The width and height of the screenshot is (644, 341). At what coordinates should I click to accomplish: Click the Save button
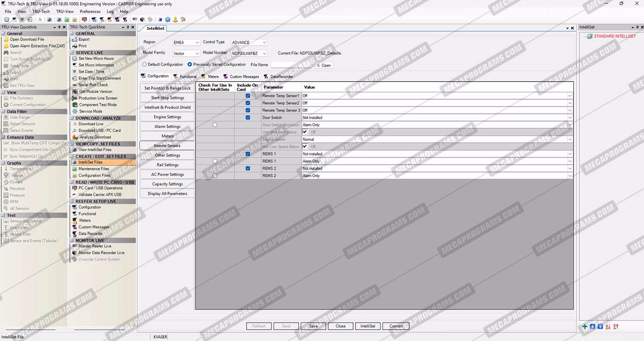(x=313, y=326)
